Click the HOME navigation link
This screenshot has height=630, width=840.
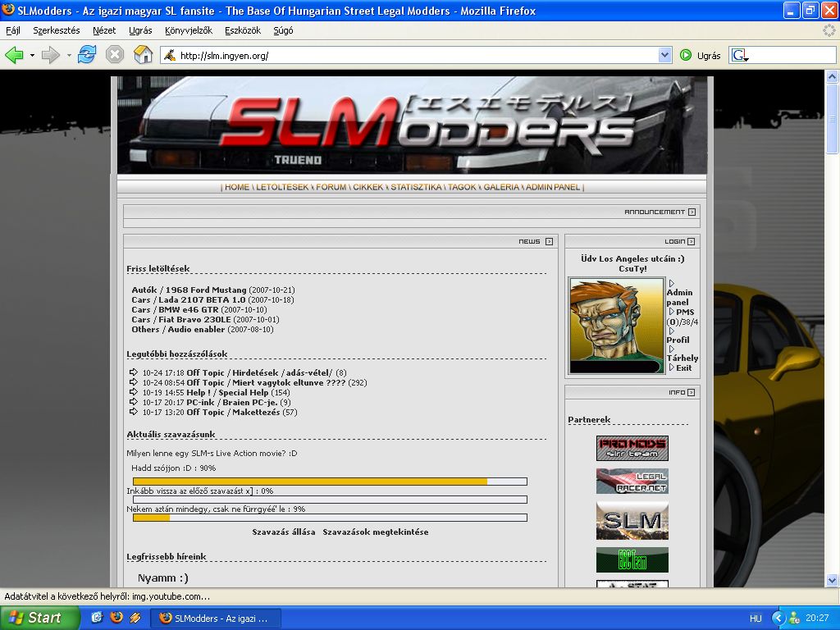click(237, 187)
